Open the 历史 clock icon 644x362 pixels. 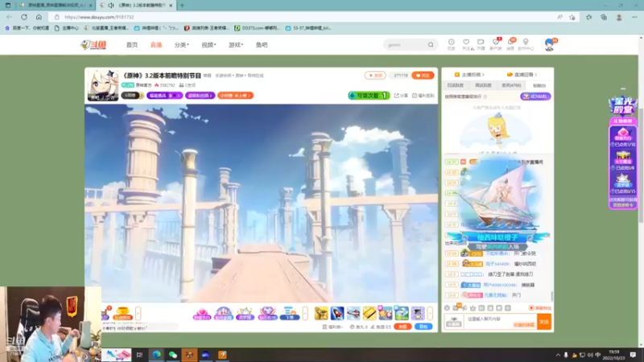(x=452, y=44)
